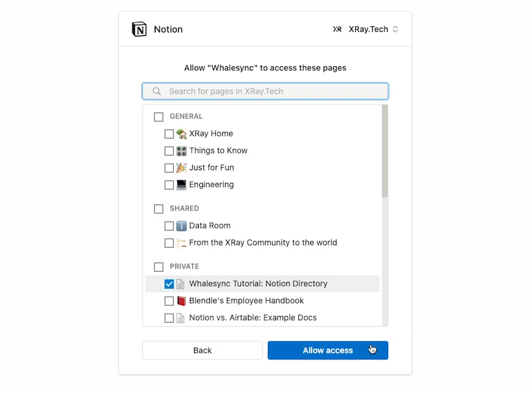
Task: Check Notion vs. Airtable Example Docs checkbox
Action: click(169, 318)
